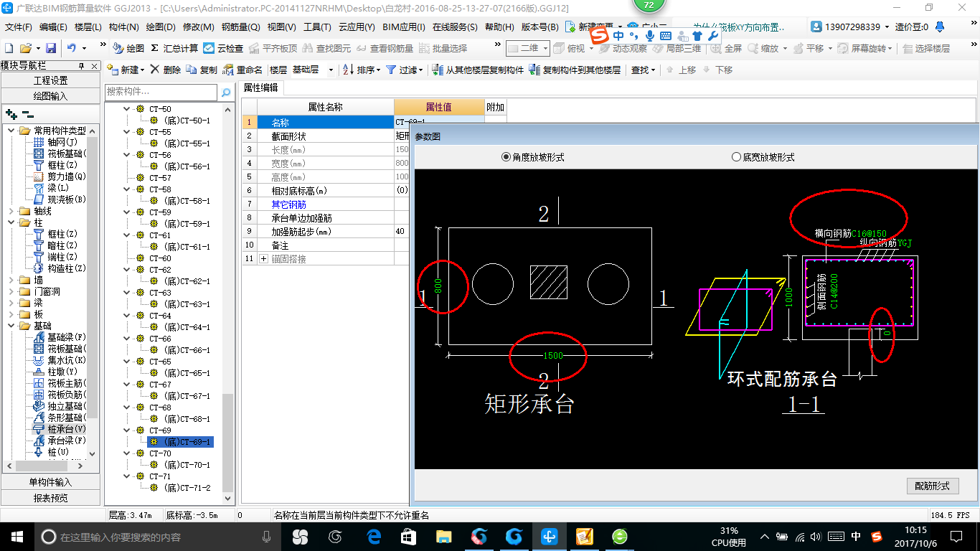The height and width of the screenshot is (551, 980).
Task: Open Edge browser from taskbar
Action: 374,536
